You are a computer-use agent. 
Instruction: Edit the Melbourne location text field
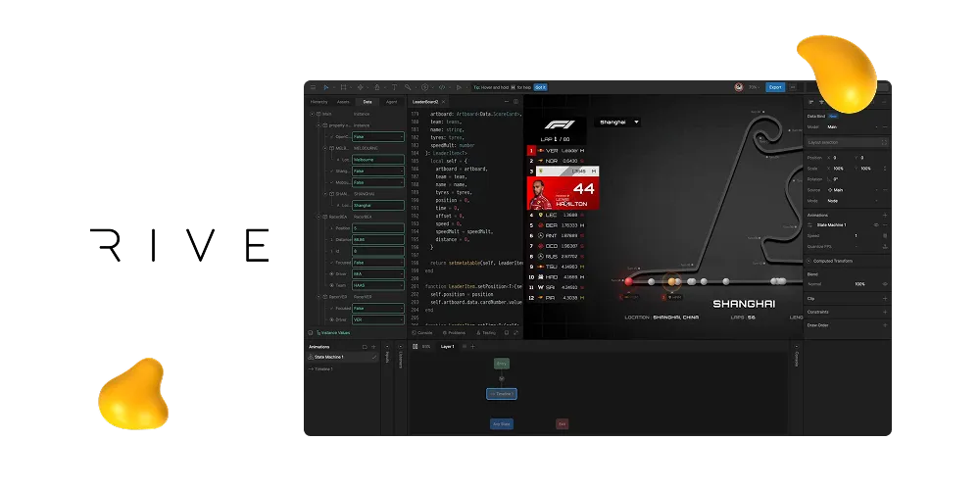point(378,160)
